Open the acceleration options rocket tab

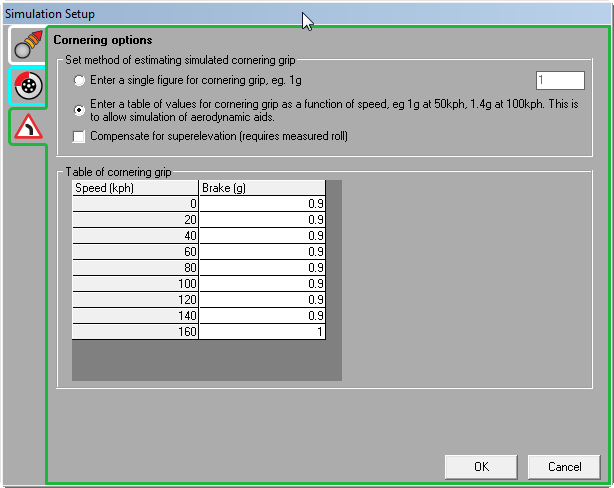[27, 45]
